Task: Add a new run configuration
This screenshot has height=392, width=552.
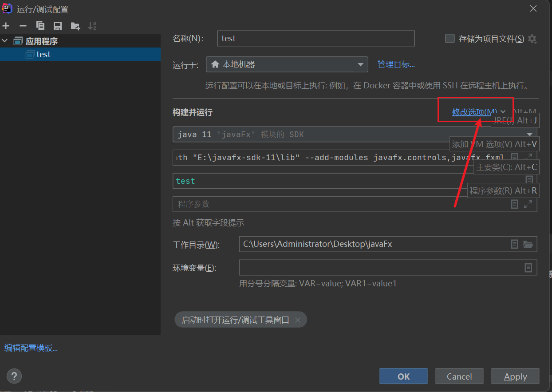Action: click(6, 26)
